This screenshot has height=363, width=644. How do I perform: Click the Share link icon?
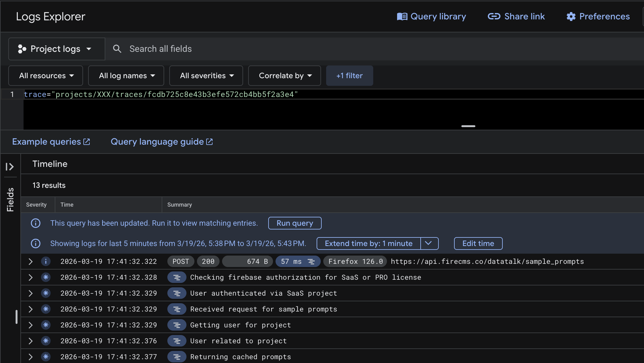[x=493, y=16]
